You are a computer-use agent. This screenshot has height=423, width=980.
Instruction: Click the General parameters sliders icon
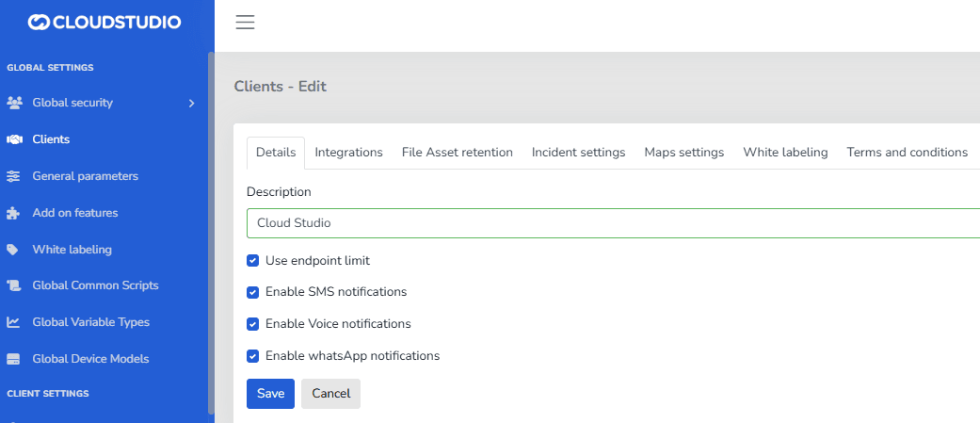tap(13, 176)
